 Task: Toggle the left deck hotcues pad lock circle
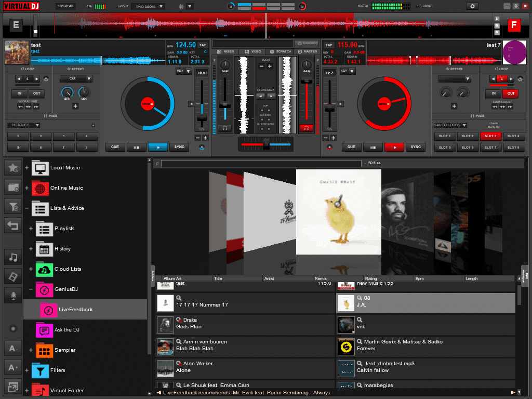pos(93,125)
